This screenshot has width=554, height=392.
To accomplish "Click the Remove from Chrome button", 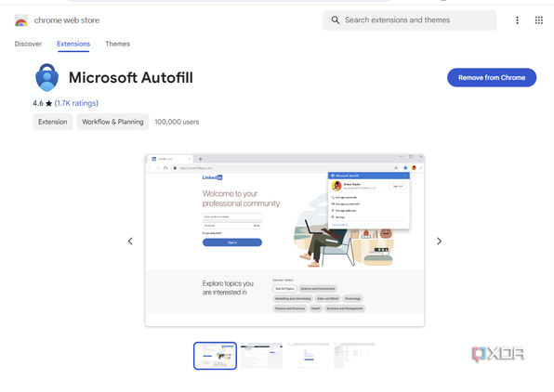I will click(492, 78).
